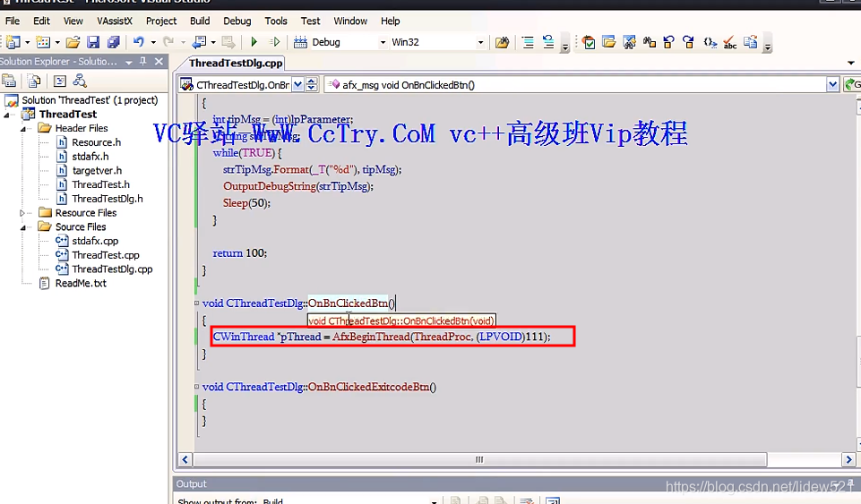Image resolution: width=861 pixels, height=504 pixels.
Task: Click the decrease line indent icon
Action: (x=548, y=42)
